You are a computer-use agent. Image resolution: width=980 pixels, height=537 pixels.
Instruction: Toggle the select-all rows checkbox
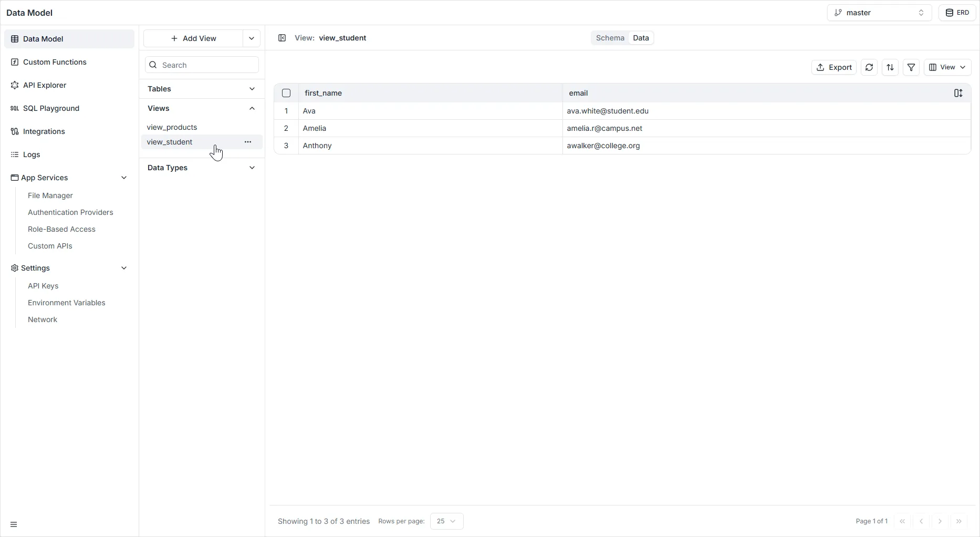click(286, 93)
